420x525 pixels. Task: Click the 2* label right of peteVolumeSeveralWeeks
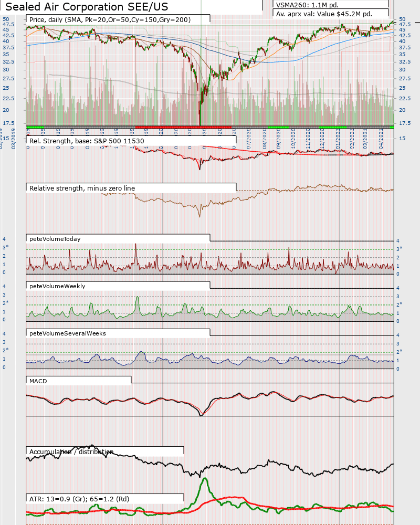399,352
